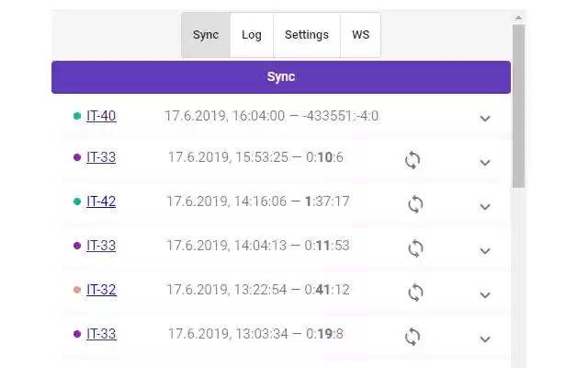
Task: Click the vertical scrollbar thumb
Action: pos(518,106)
